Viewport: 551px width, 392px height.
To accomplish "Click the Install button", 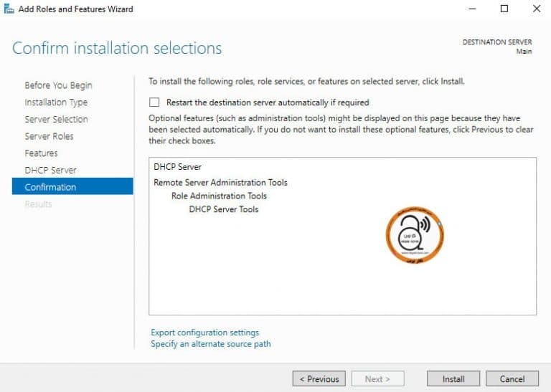I will point(453,379).
